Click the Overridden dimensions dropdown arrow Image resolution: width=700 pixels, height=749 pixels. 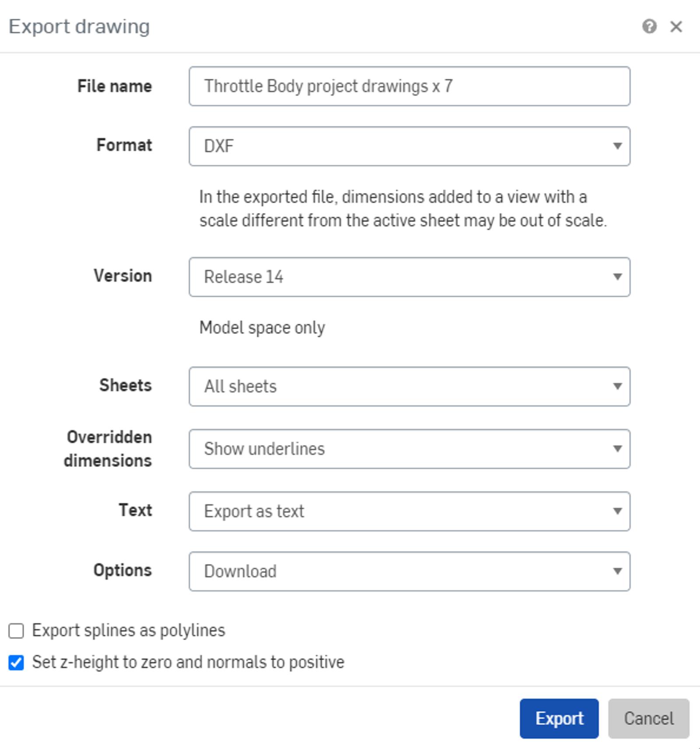617,449
